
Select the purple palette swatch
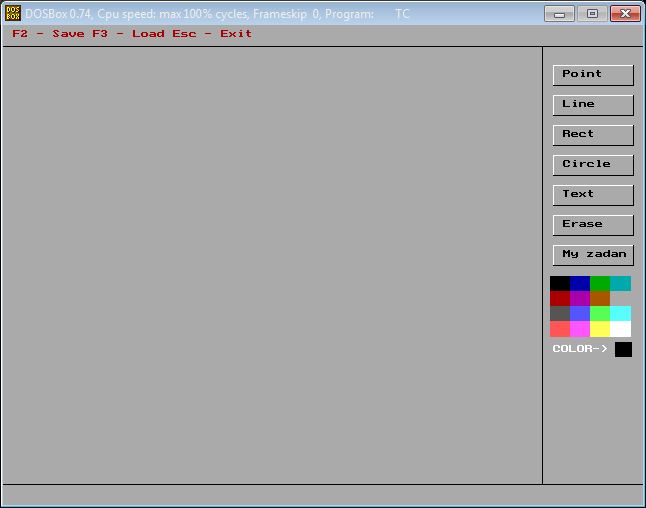point(580,299)
